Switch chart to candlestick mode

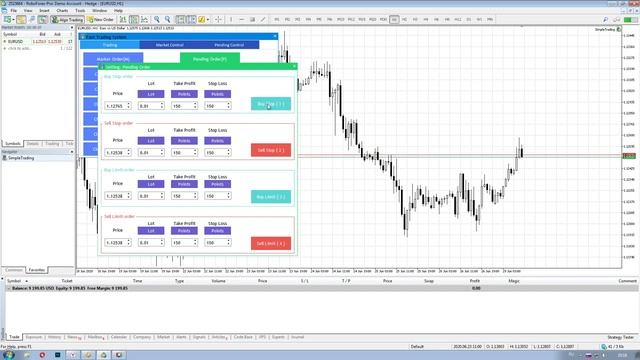pos(133,19)
